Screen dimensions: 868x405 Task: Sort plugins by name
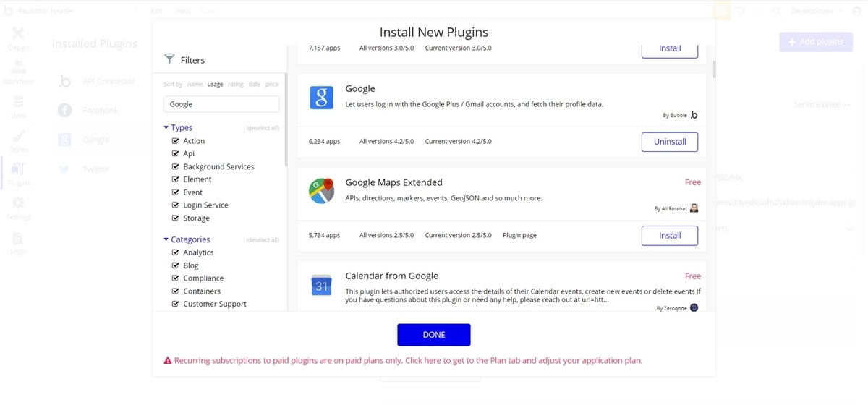195,85
